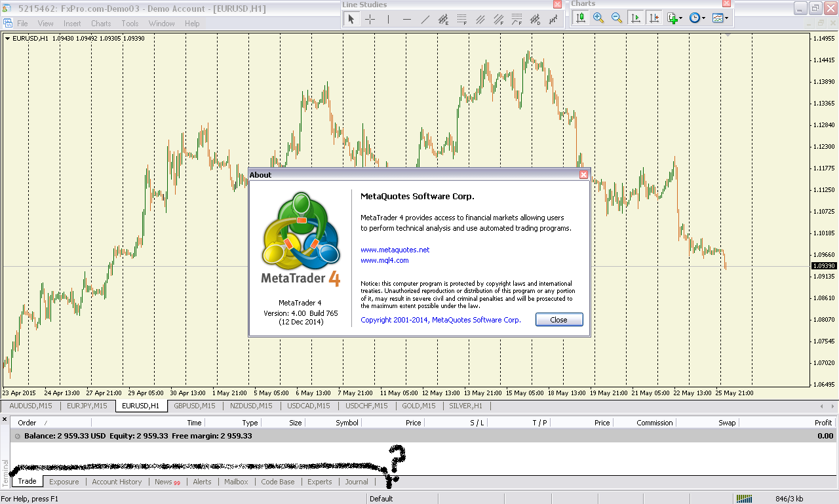Viewport: 839px width, 504px height.
Task: Open the Tools menu
Action: [130, 24]
